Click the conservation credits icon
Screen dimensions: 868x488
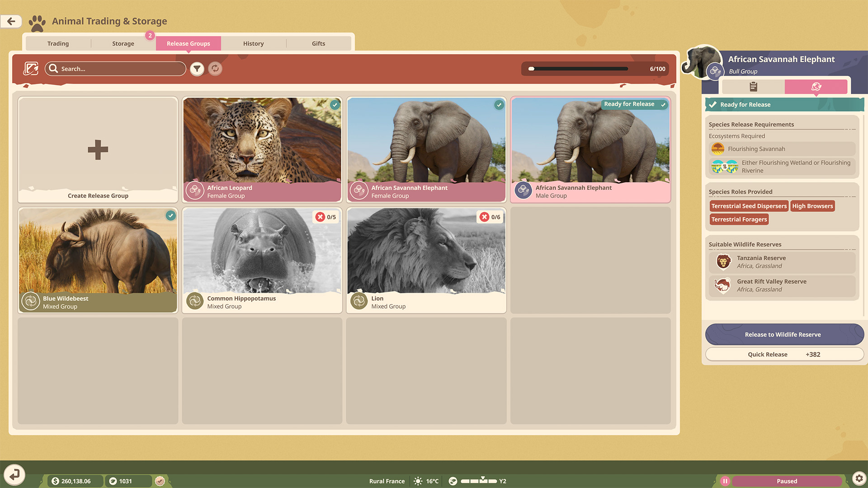pyautogui.click(x=113, y=481)
